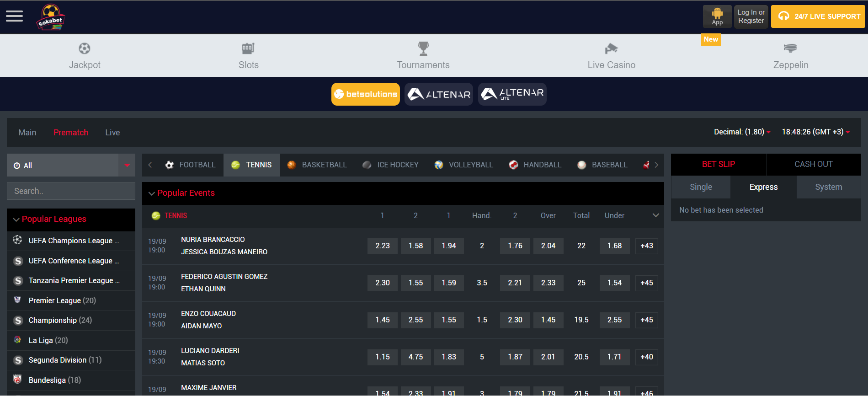The width and height of the screenshot is (868, 396).
Task: Select the Altenar sportsbook provider
Action: tap(439, 94)
